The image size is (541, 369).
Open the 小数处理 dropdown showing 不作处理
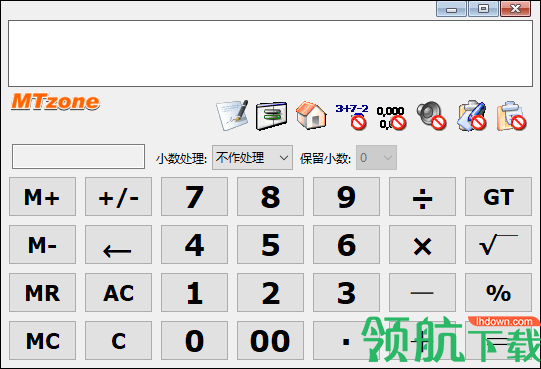point(252,158)
